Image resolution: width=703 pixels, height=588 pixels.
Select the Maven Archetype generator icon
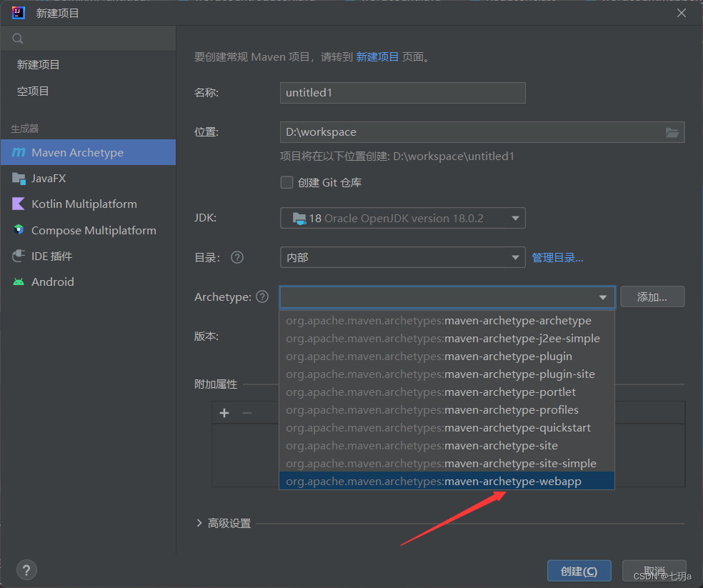[x=19, y=152]
